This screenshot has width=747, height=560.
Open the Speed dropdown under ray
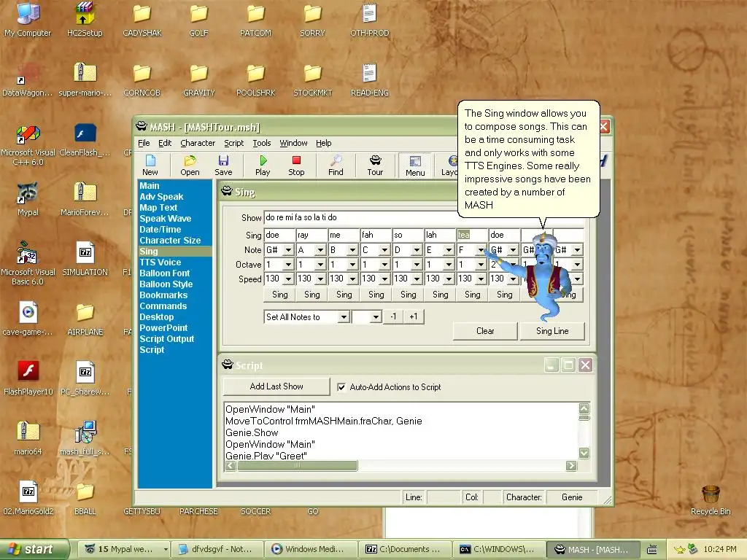(320, 279)
